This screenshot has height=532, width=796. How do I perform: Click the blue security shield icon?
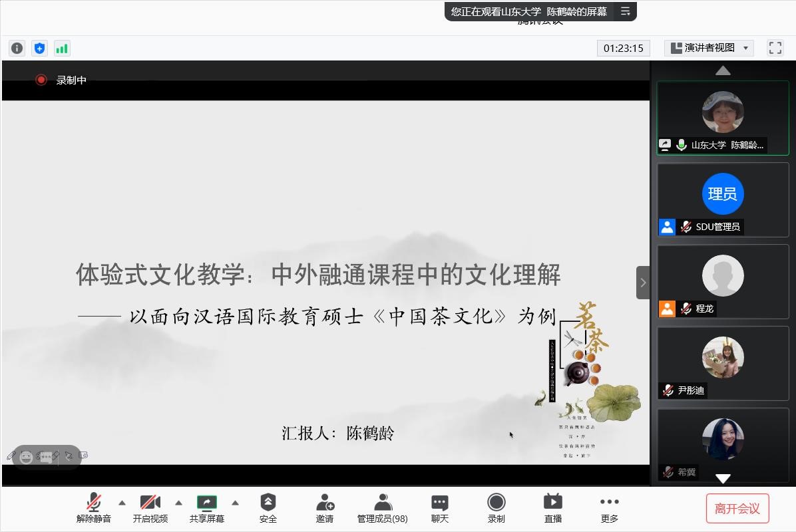click(39, 48)
